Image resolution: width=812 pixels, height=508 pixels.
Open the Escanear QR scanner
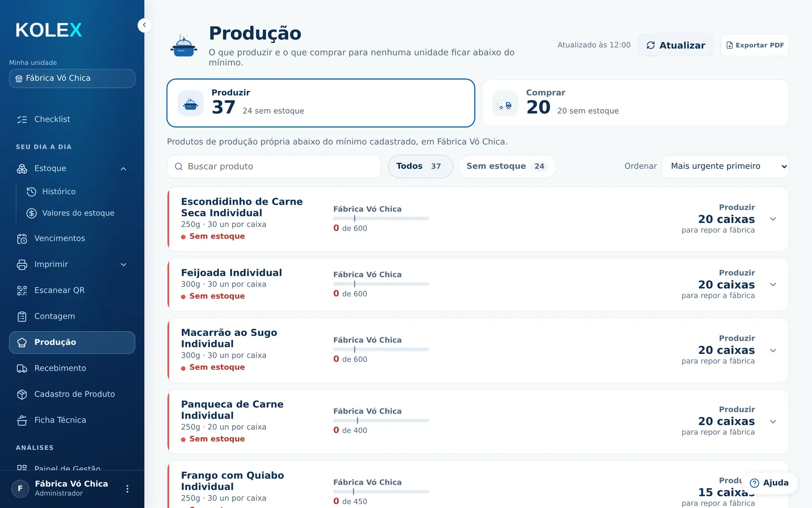coord(72,290)
